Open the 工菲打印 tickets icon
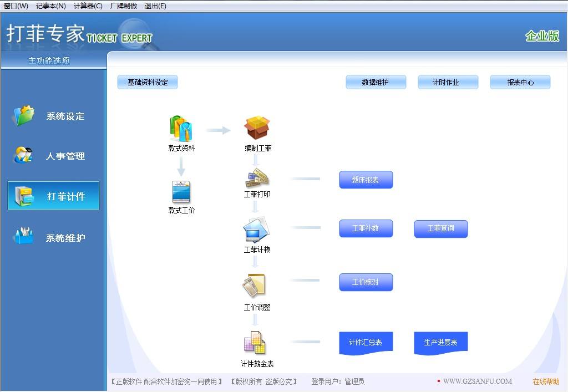The height and width of the screenshot is (392, 568). click(x=257, y=178)
